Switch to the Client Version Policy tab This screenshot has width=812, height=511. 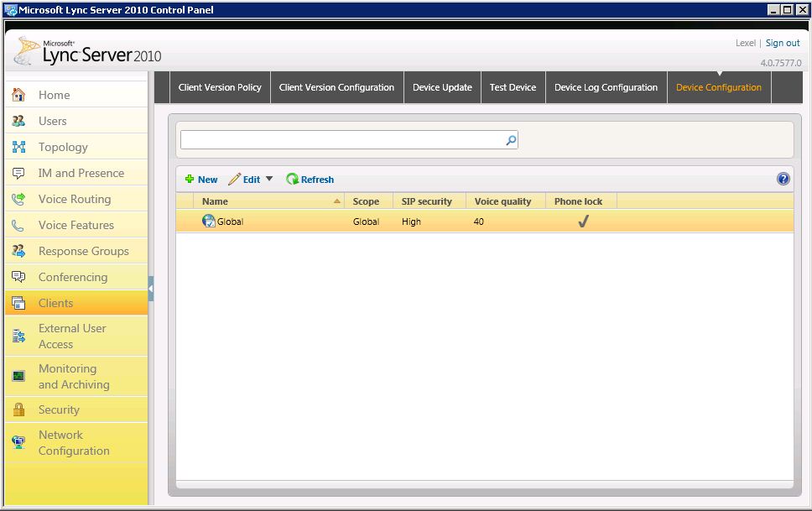click(x=220, y=87)
